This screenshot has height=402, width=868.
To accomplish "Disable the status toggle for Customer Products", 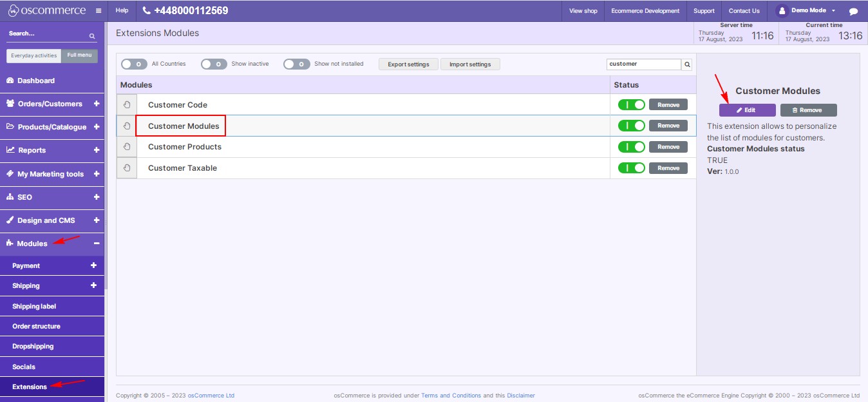I will (x=630, y=146).
